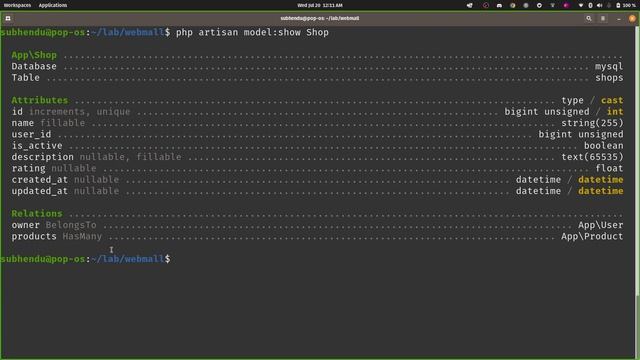Open the terminal hamburger menu button
Image resolution: width=640 pixels, height=360 pixels.
(603, 18)
